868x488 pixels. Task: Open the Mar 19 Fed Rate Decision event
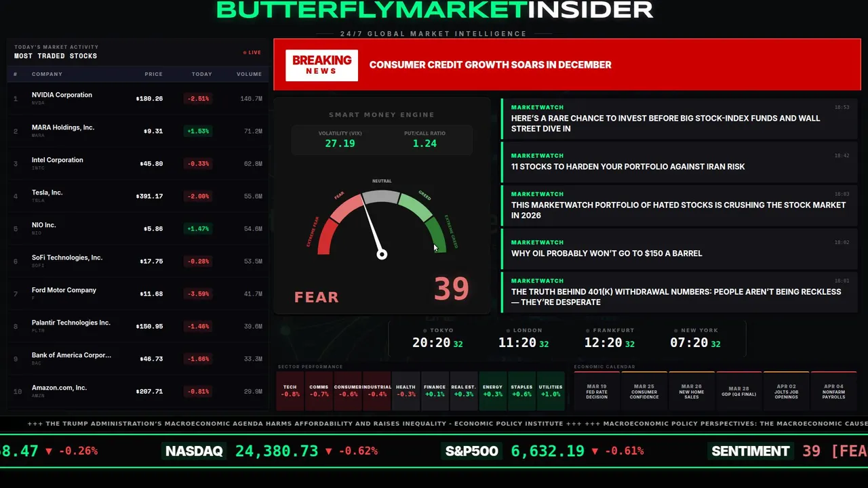[597, 391]
